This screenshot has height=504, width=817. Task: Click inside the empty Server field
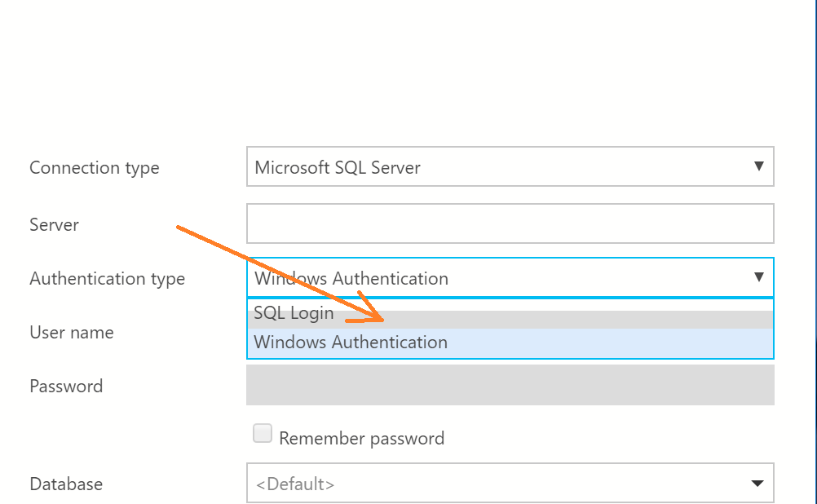coord(506,223)
